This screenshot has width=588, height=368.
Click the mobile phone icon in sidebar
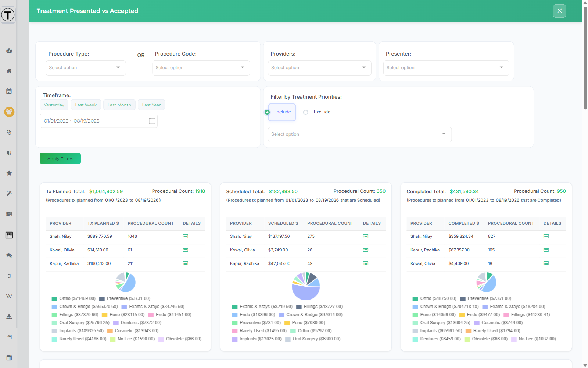tap(9, 276)
